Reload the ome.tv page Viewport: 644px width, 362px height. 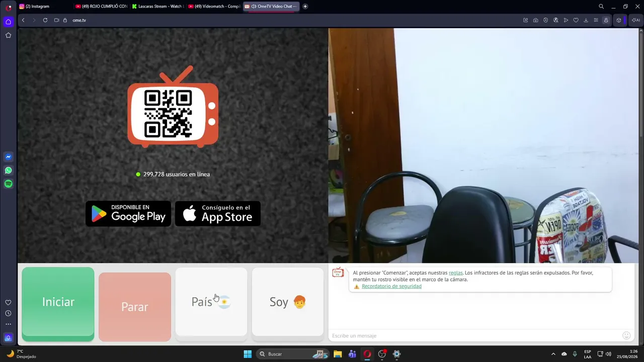coord(45,20)
